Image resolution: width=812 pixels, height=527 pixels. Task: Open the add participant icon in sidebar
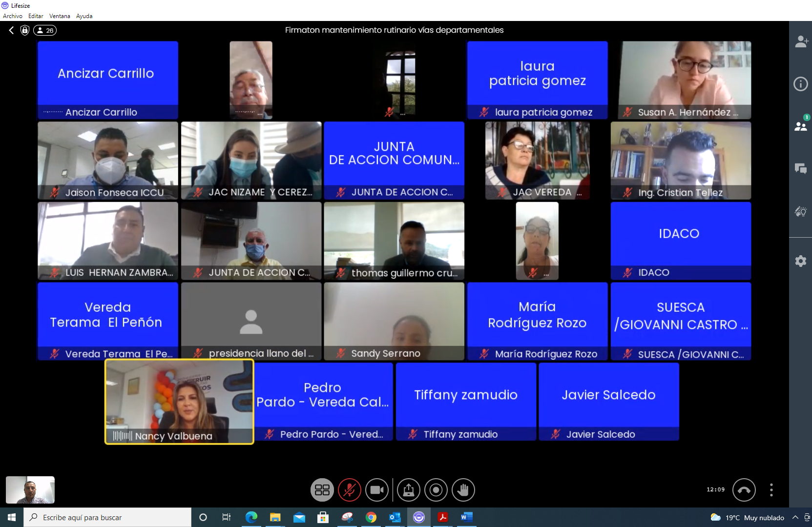[801, 42]
